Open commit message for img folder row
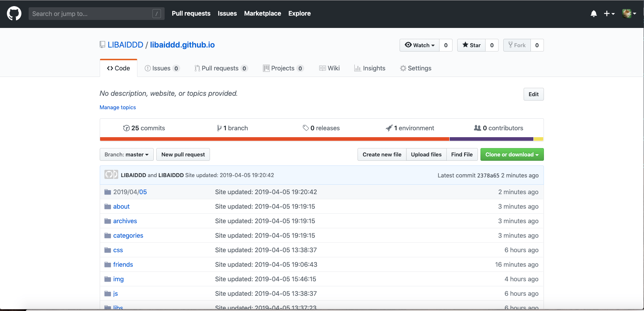The image size is (644, 311). pos(266,279)
